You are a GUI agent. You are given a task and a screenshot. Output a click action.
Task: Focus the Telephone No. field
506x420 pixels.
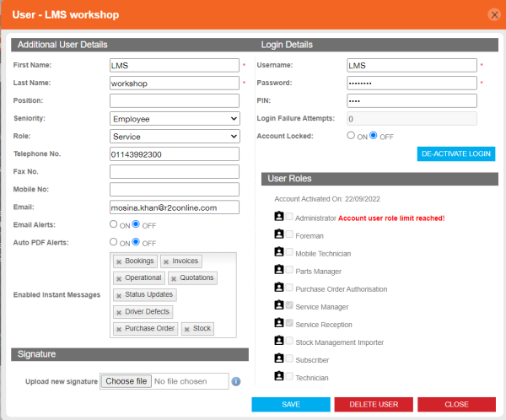(175, 154)
